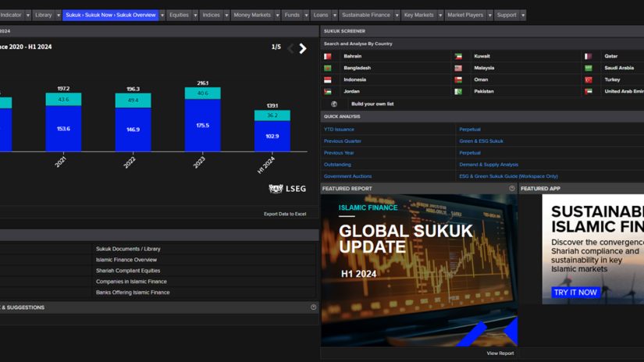Open the Previous Quarter quick analysis
This screenshot has width=644, height=362.
click(x=343, y=141)
